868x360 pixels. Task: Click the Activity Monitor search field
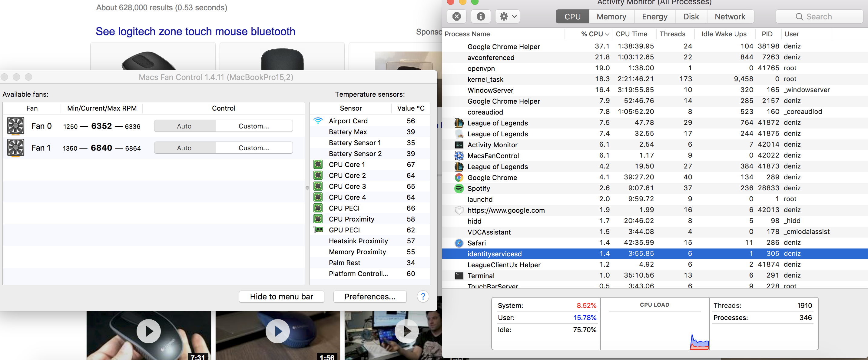click(x=818, y=17)
